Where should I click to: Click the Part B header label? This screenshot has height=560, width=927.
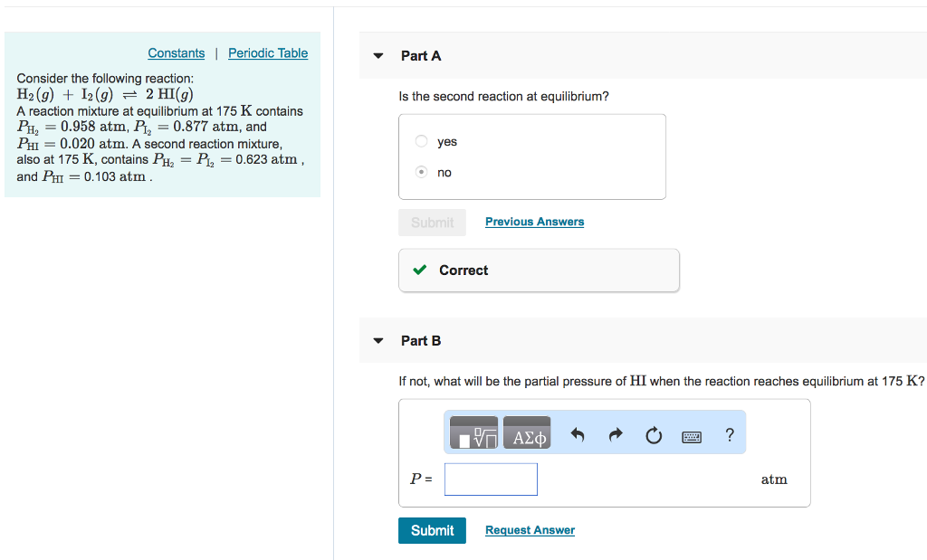(x=421, y=341)
